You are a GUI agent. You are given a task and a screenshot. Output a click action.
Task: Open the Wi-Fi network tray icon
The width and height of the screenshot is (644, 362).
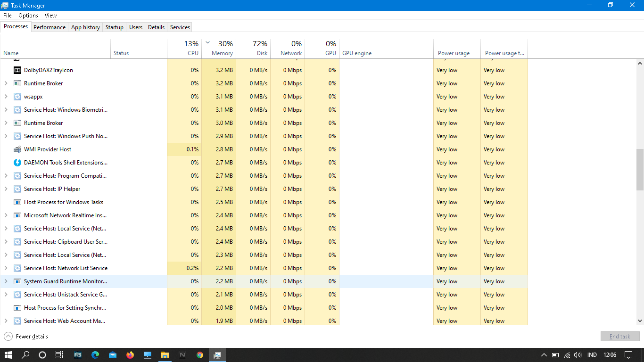[567, 355]
